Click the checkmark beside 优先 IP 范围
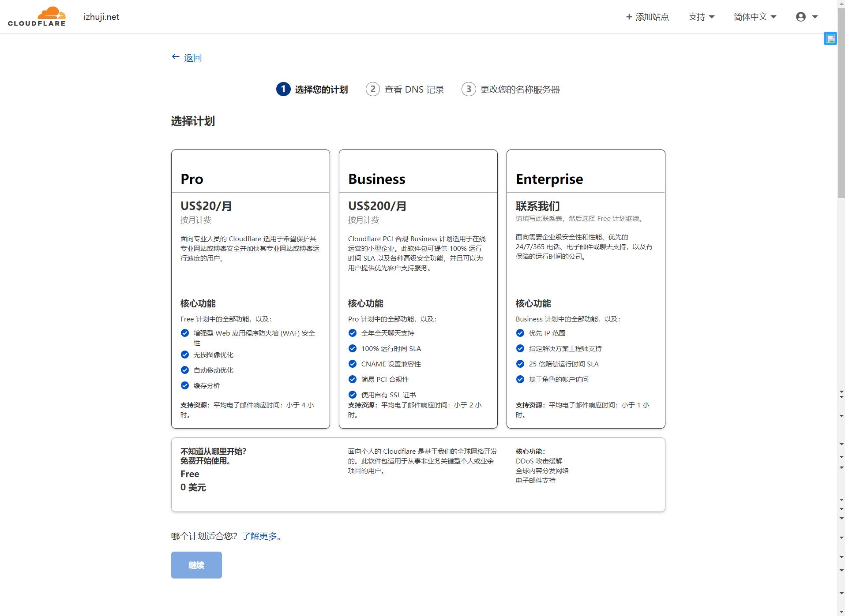The image size is (845, 616). coord(520,333)
